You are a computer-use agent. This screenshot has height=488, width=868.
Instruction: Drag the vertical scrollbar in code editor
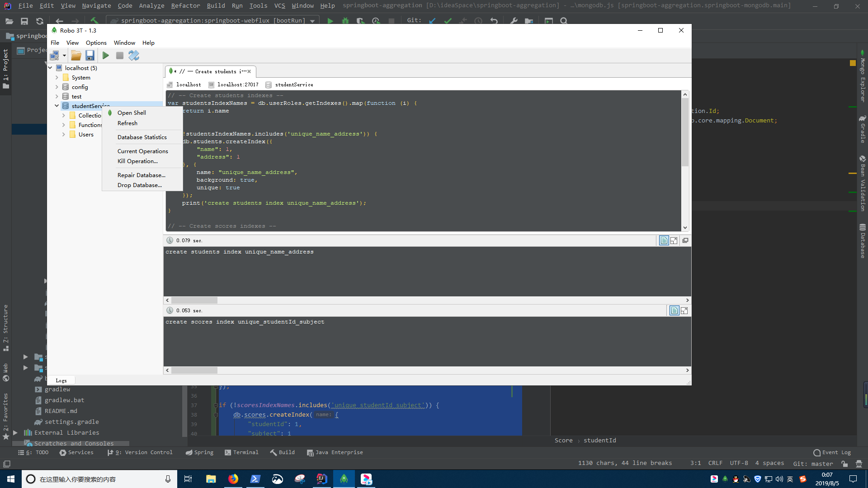(x=684, y=131)
